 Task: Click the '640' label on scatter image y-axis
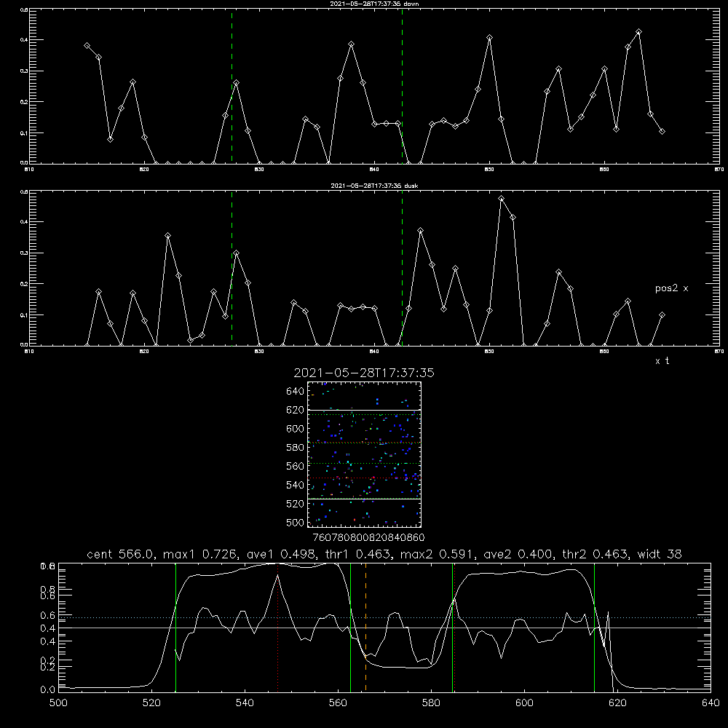(296, 392)
